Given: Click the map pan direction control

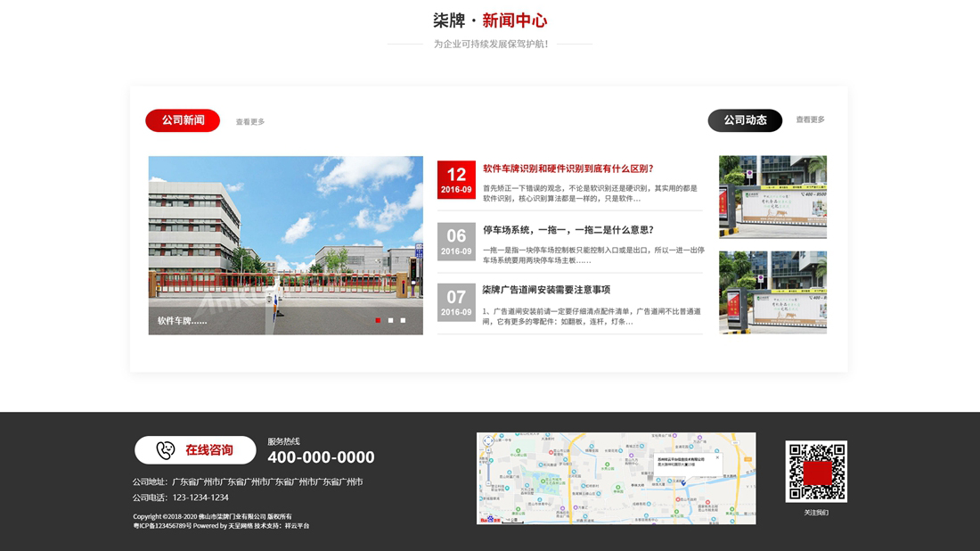Looking at the screenshot, I should [x=487, y=441].
